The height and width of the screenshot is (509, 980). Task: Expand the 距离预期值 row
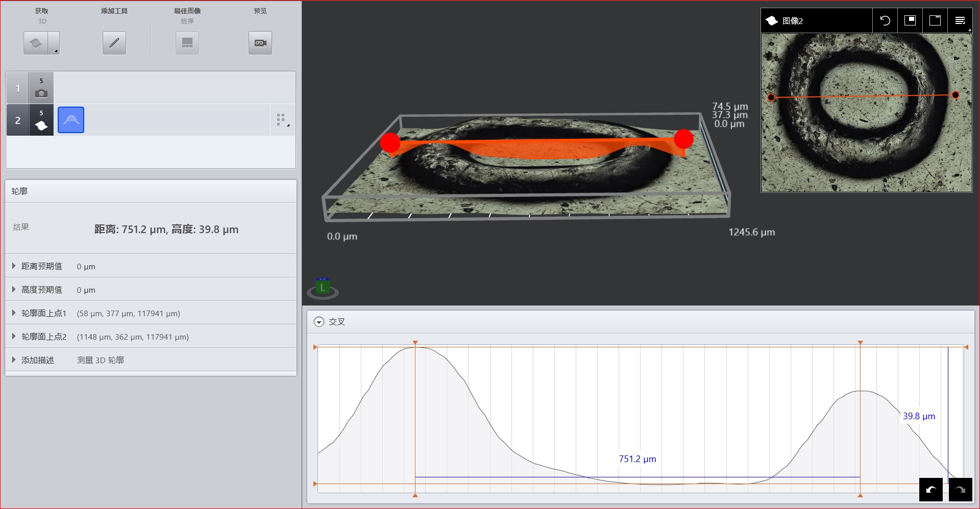(14, 266)
